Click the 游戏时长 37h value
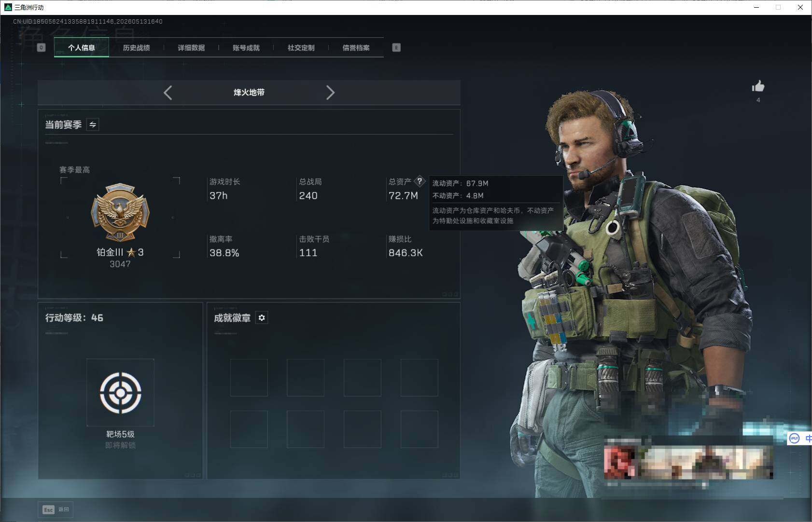Viewport: 812px width, 522px height. [x=218, y=196]
